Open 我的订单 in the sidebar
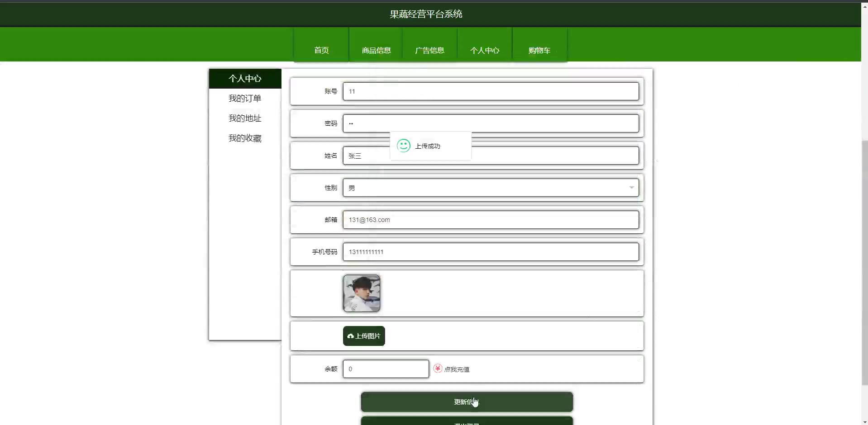868x425 pixels. [245, 99]
